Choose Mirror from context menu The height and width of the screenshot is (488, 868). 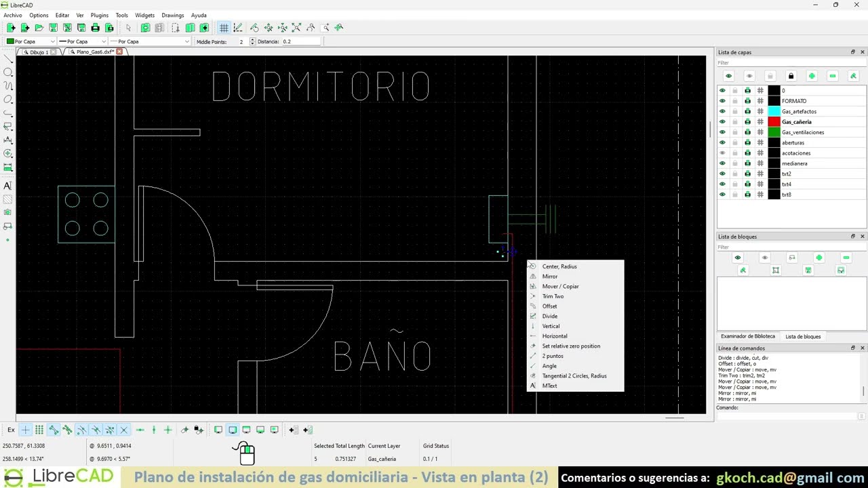click(550, 277)
